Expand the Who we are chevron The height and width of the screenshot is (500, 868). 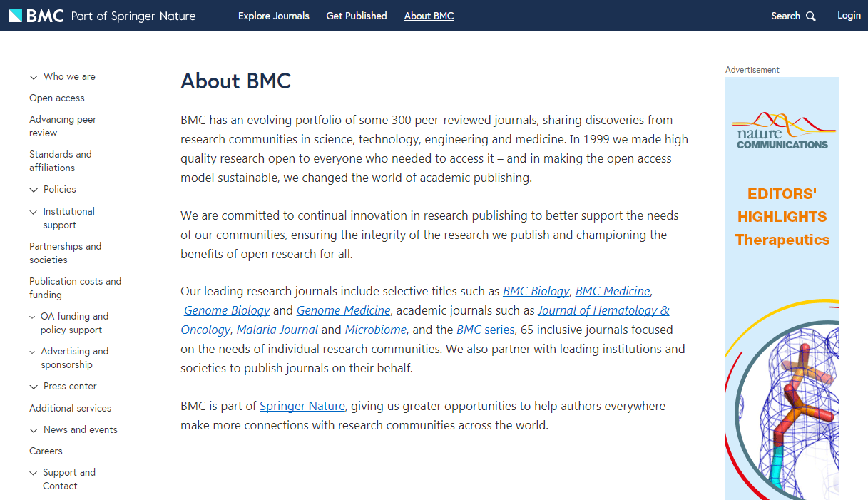pos(34,77)
